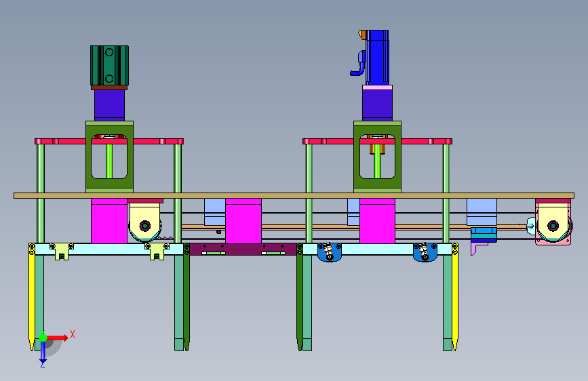
Task: Select the yellow pointed leg nearest the axis triad
Action: pyautogui.click(x=31, y=296)
